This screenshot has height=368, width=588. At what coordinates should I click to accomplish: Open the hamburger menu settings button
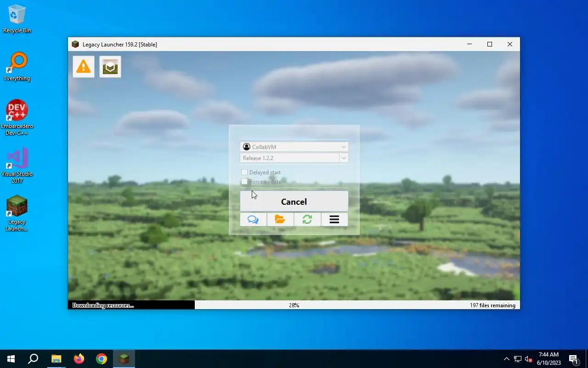334,219
